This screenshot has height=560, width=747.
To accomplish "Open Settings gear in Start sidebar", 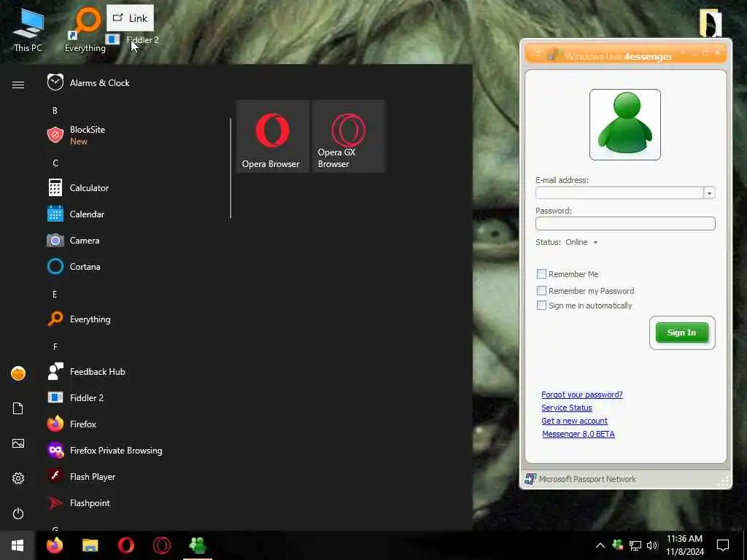I will click(x=18, y=478).
